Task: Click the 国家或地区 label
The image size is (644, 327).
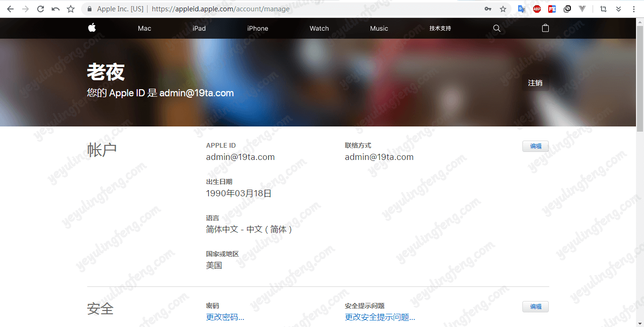Action: [x=223, y=254]
